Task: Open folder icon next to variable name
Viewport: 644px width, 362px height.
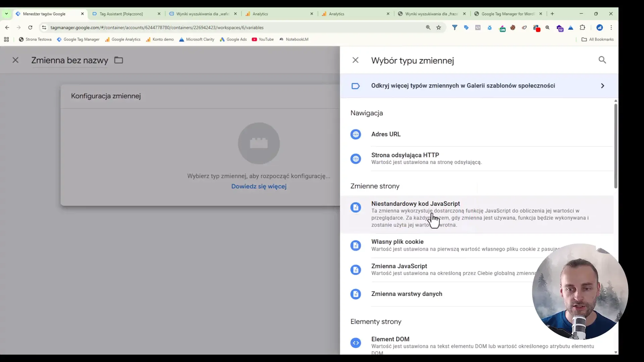Action: point(119,60)
